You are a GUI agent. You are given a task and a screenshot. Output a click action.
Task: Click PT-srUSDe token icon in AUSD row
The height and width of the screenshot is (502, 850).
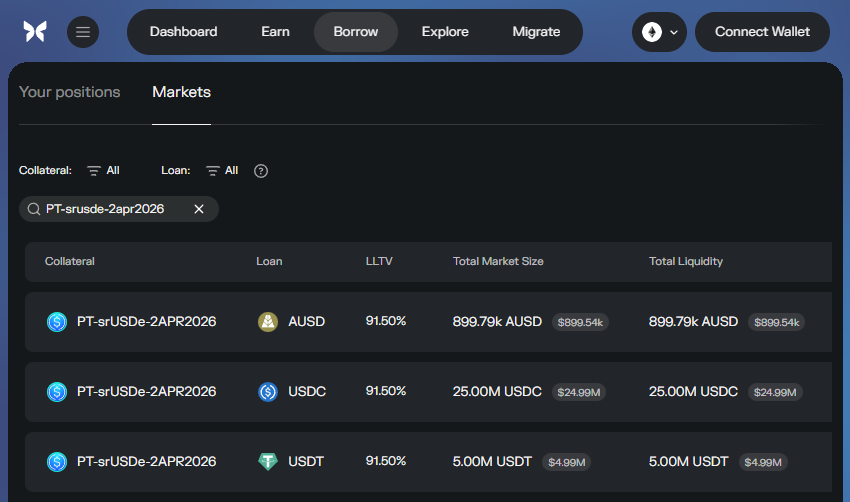(57, 322)
